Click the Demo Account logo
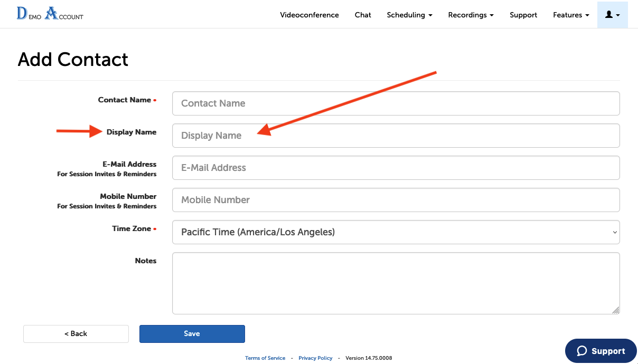 coord(50,14)
